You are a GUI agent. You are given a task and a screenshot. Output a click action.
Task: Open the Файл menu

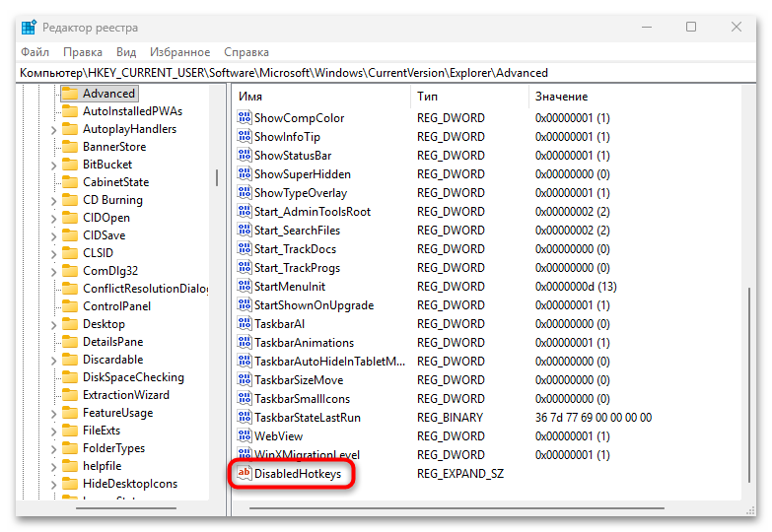pyautogui.click(x=35, y=52)
